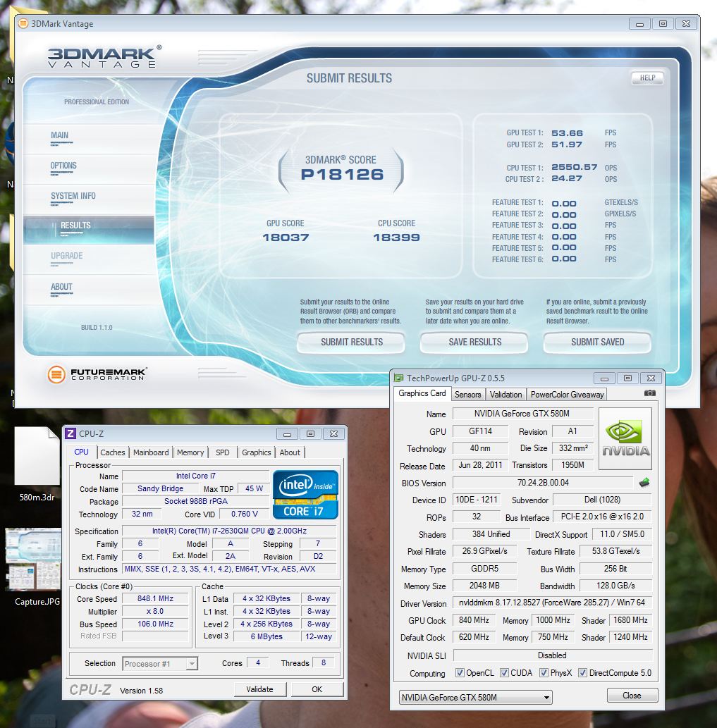The image size is (717, 728).
Task: Click the Intel Core i7 logo in CPU-Z
Action: pyautogui.click(x=305, y=495)
